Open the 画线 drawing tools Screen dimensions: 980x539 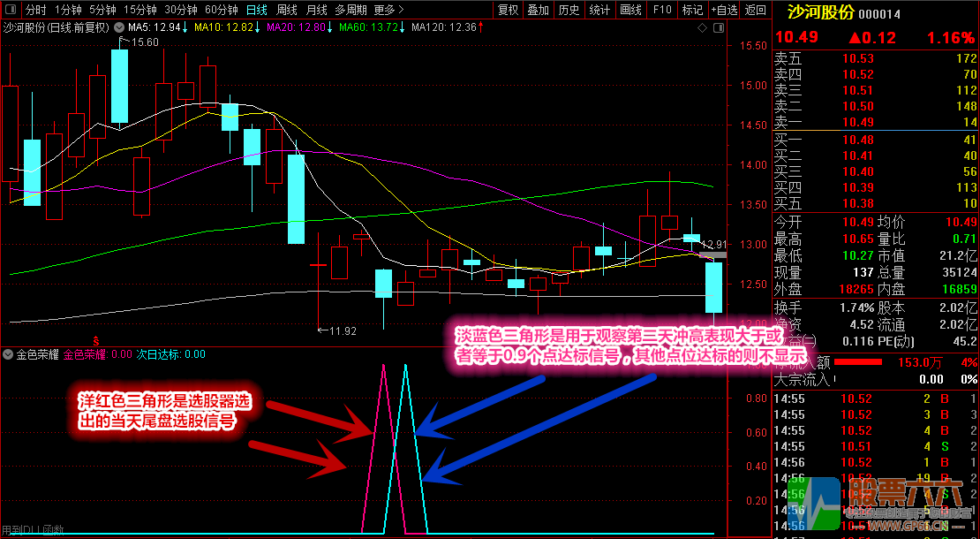pos(630,11)
